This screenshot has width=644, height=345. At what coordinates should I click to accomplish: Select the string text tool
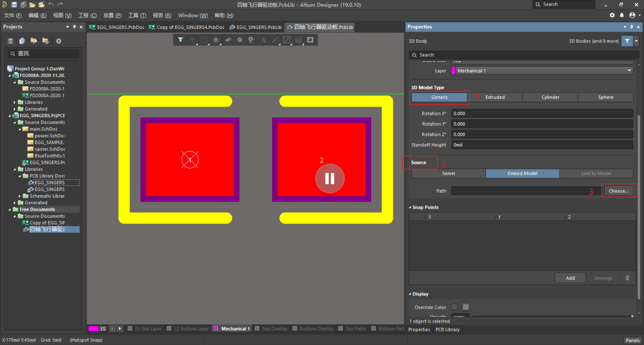point(263,40)
